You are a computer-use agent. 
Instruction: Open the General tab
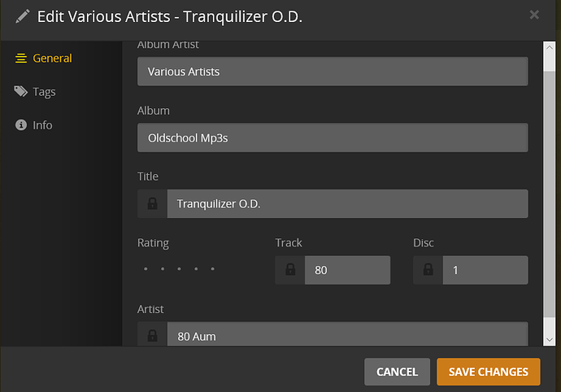[x=52, y=59]
